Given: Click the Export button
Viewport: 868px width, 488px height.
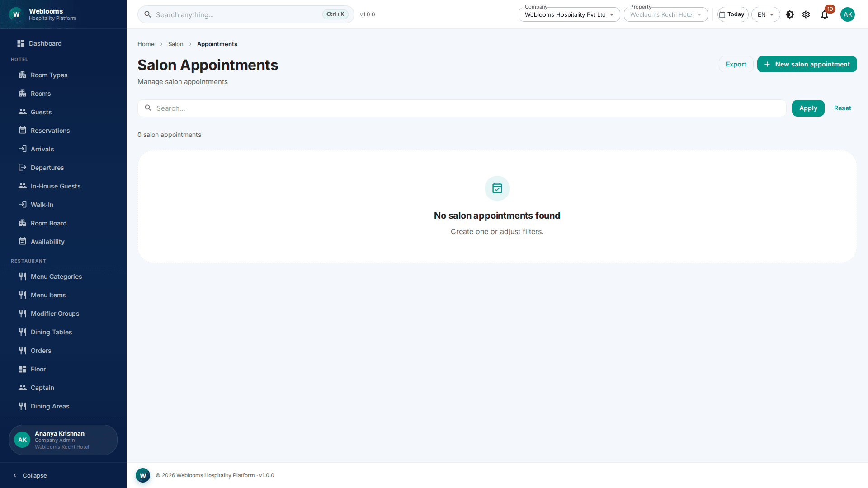Looking at the screenshot, I should pos(736,64).
